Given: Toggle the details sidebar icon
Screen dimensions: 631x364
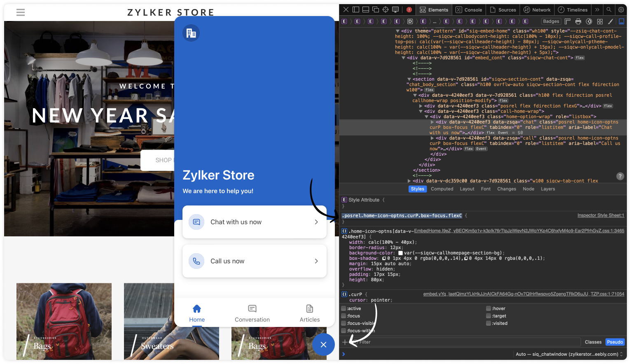Looking at the screenshot, I should tap(622, 21).
